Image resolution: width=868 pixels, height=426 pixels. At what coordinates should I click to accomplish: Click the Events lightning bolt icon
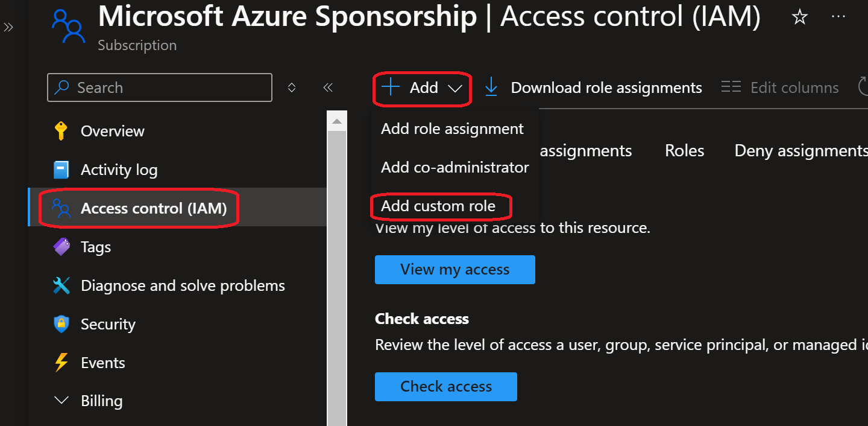tap(61, 363)
